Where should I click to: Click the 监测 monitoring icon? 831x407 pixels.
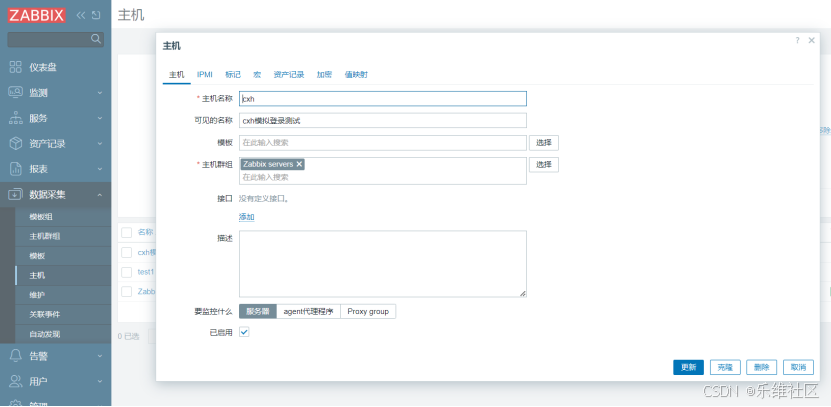tap(15, 92)
